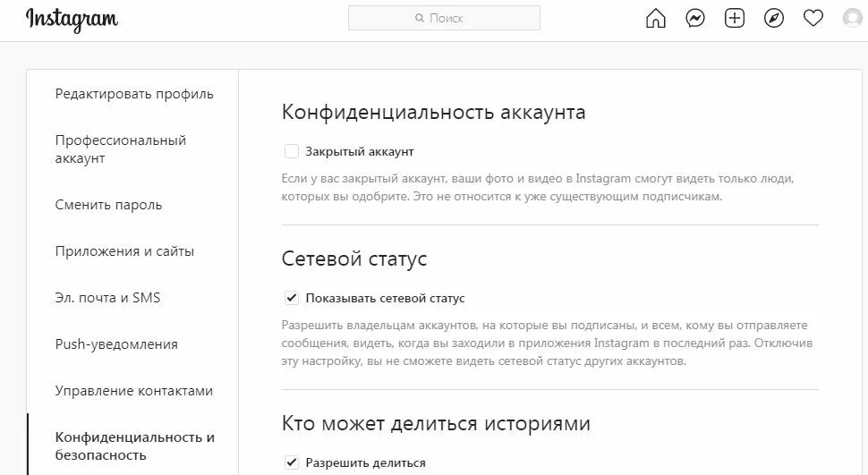868x475 pixels.
Task: Click the description starting "Если у вас закрытый аккаунт"
Action: (538, 187)
